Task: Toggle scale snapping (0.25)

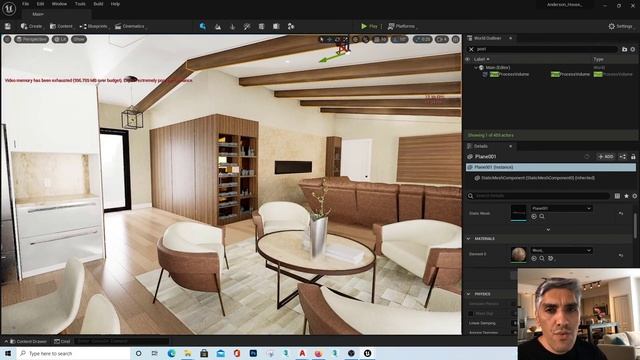Action: point(422,39)
